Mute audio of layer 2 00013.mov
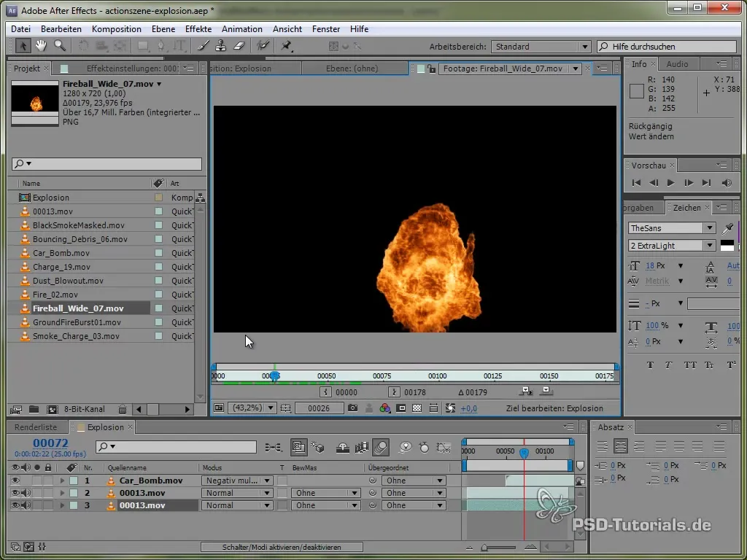 click(26, 493)
